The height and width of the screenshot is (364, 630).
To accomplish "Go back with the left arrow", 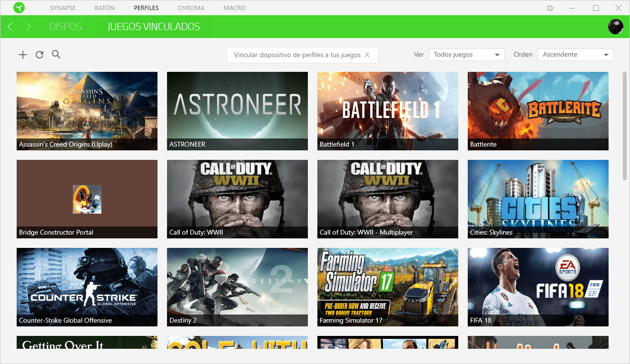I will [10, 27].
